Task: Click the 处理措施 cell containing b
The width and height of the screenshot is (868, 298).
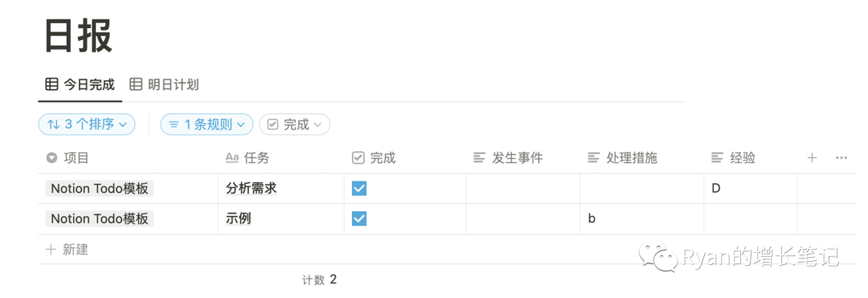Action: click(x=641, y=219)
